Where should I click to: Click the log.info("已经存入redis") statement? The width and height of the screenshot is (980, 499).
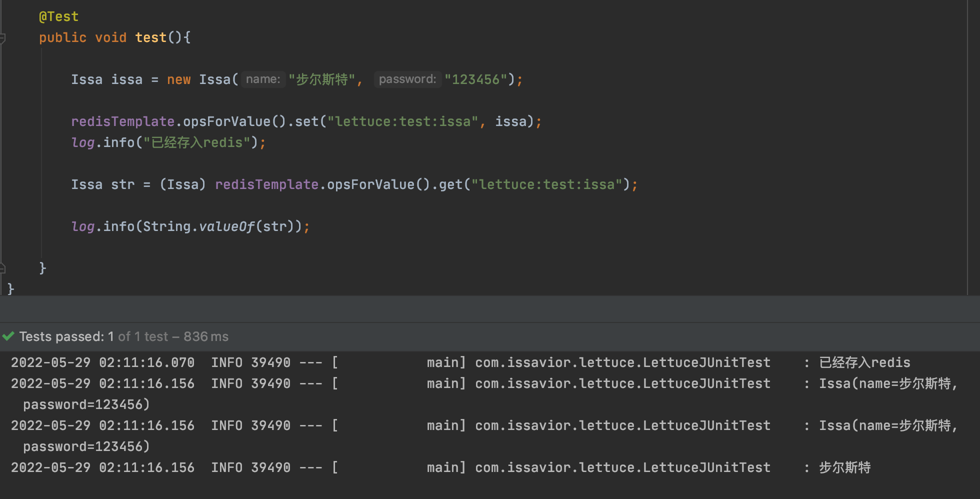pos(168,142)
